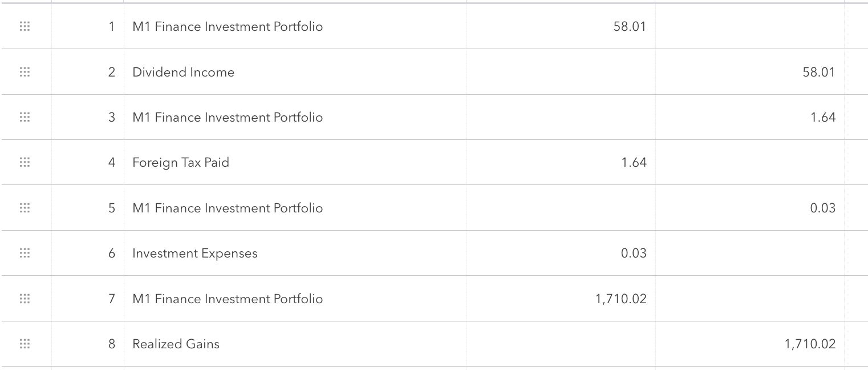Edit the 0.03 Investment Expenses debit
Viewport: 868px width, 370px height.
click(x=634, y=253)
